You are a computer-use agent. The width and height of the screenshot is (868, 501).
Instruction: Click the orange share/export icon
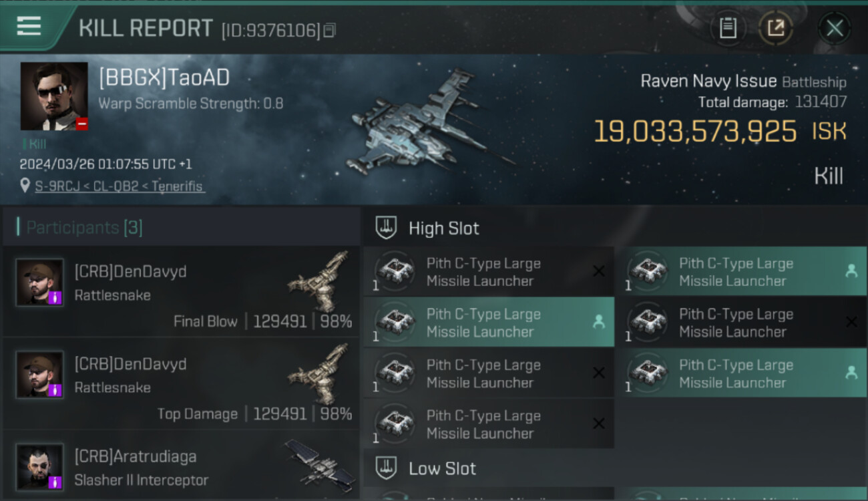pyautogui.click(x=776, y=28)
